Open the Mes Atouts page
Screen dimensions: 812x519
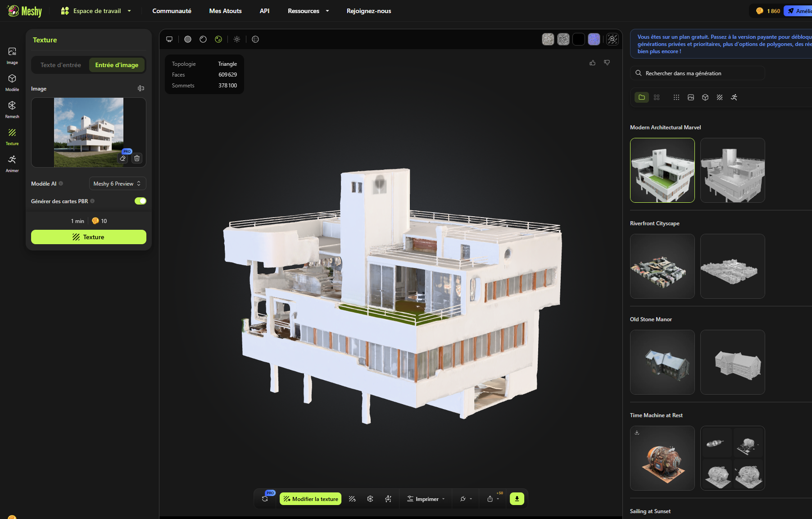[x=225, y=11]
